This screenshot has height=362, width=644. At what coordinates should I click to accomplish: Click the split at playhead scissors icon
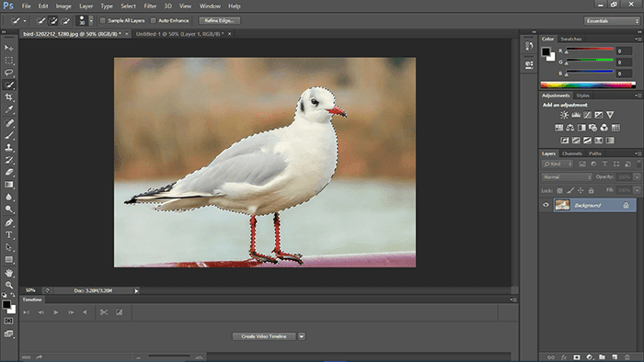[x=104, y=312]
